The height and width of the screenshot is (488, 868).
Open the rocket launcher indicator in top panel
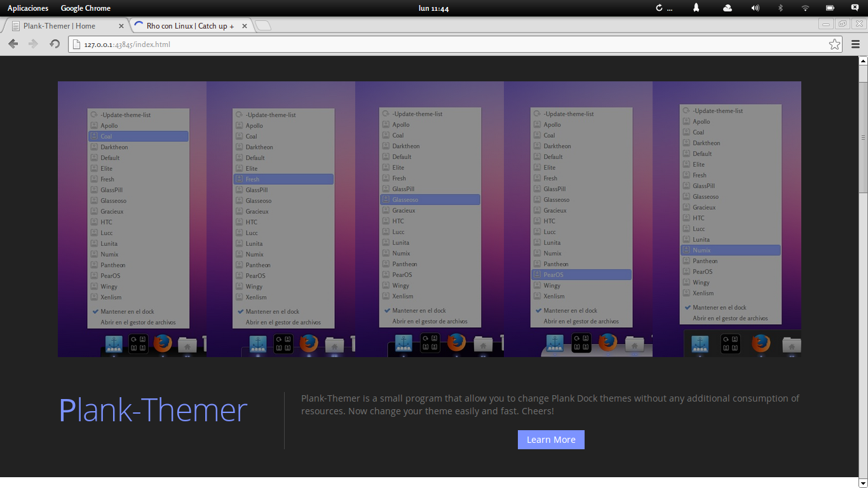[696, 8]
